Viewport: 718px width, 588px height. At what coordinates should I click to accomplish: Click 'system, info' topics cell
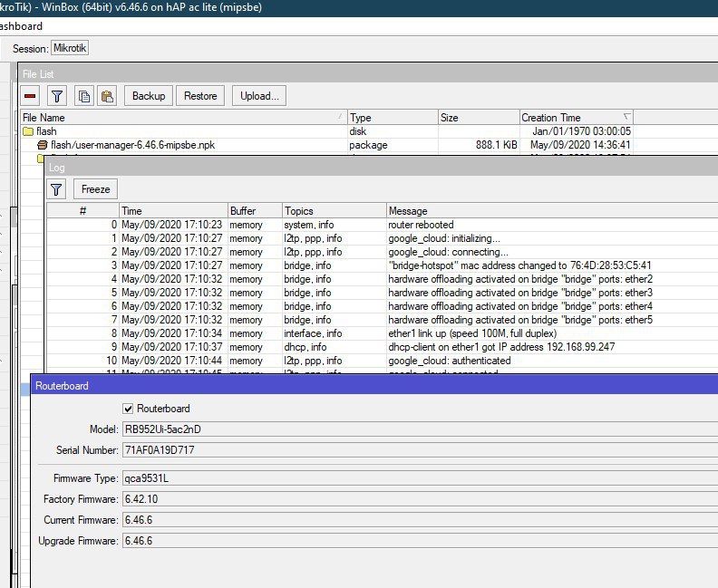[308, 225]
